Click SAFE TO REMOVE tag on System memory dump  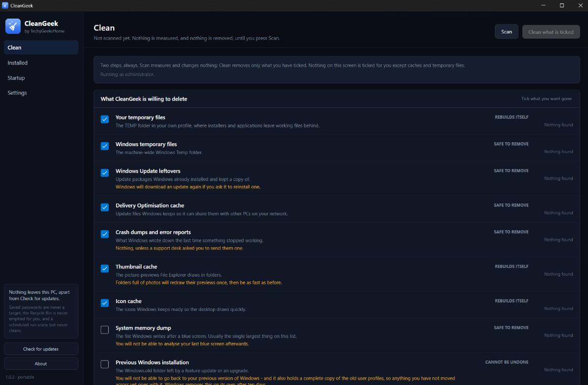[x=511, y=328]
